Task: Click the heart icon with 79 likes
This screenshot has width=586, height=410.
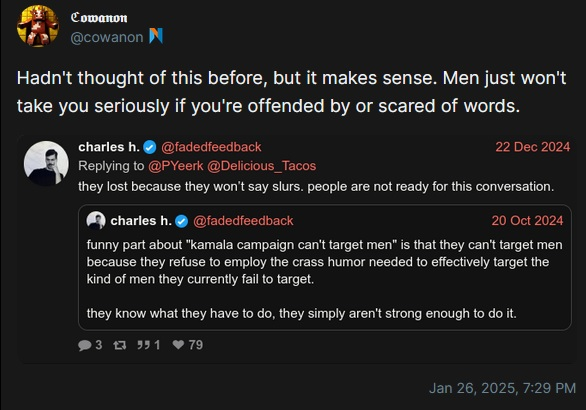Action: click(178, 345)
